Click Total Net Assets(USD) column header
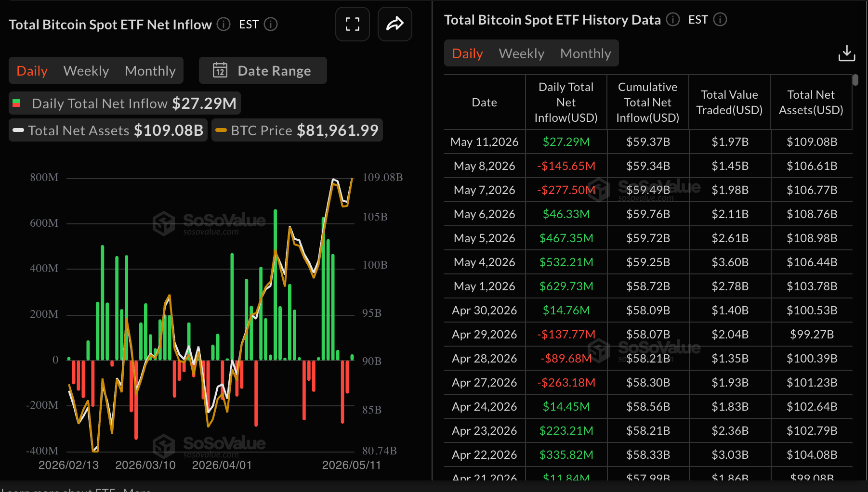868x492 pixels. (x=811, y=102)
